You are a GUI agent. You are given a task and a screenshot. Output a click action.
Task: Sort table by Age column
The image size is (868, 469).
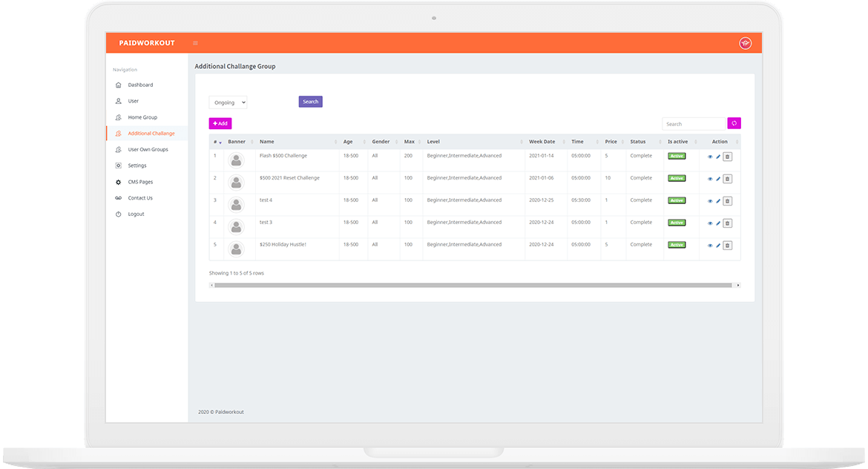(x=354, y=142)
